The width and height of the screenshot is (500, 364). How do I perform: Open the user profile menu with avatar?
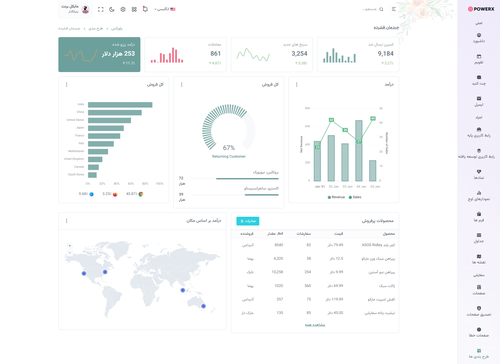point(76,9)
